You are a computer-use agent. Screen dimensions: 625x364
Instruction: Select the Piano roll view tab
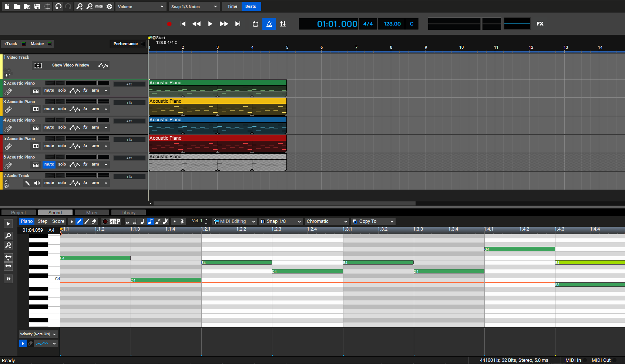click(x=27, y=221)
